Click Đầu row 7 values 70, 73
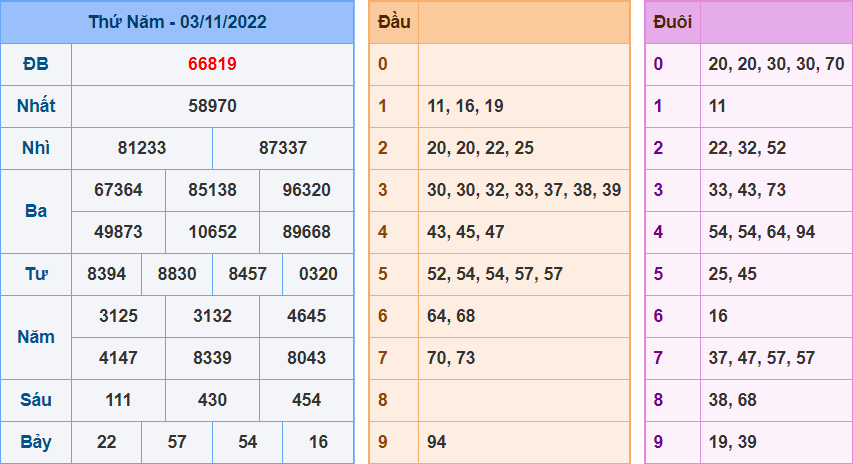Image resolution: width=853 pixels, height=464 pixels. (x=451, y=357)
